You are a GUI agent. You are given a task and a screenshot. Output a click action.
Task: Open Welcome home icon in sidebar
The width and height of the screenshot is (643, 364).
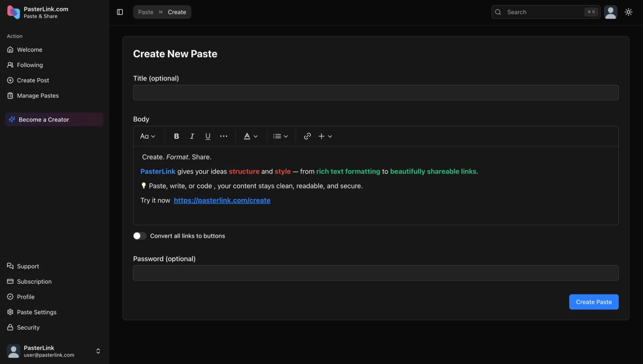coord(10,50)
